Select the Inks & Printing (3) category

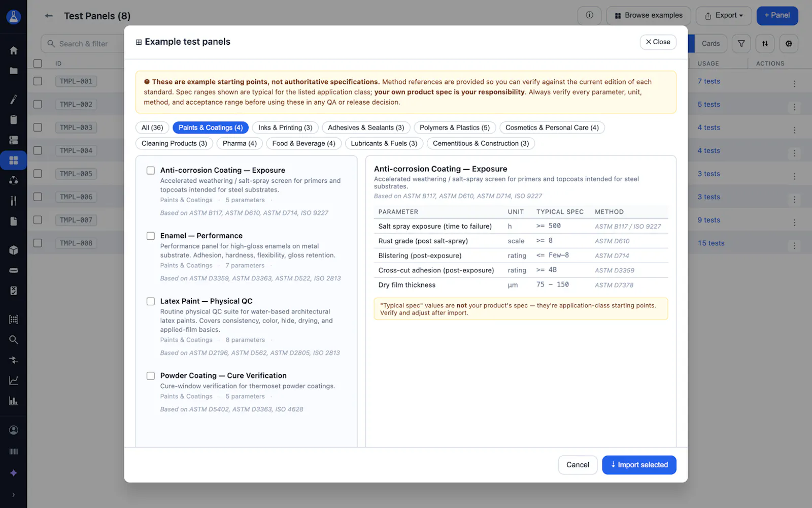click(285, 128)
